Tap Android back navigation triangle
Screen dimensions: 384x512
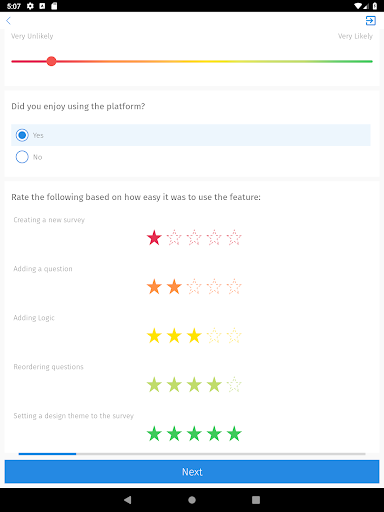(128, 500)
